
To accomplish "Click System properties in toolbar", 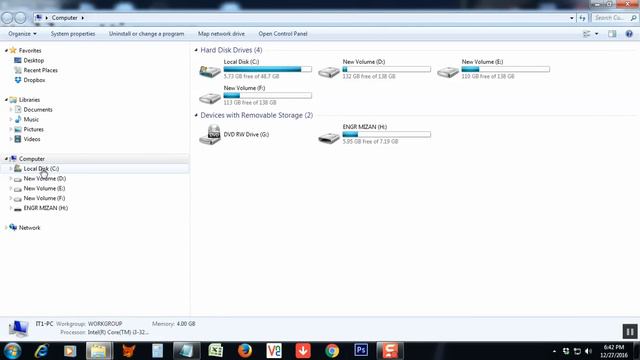I will click(x=73, y=34).
